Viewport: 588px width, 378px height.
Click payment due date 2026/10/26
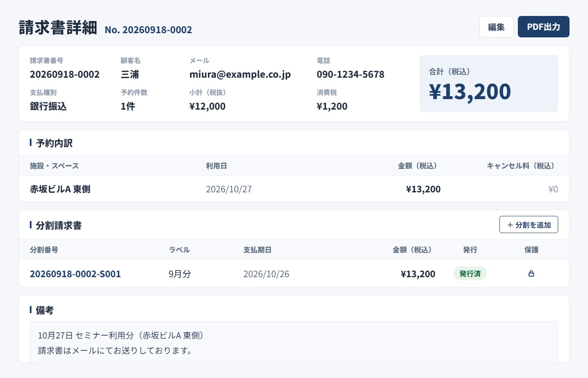point(266,274)
